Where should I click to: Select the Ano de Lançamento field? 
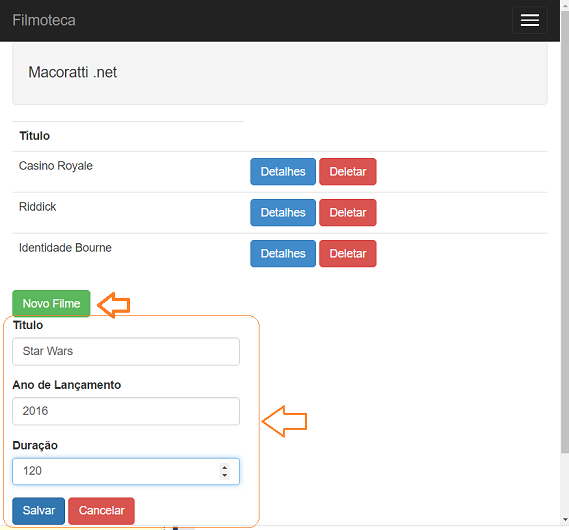point(126,411)
